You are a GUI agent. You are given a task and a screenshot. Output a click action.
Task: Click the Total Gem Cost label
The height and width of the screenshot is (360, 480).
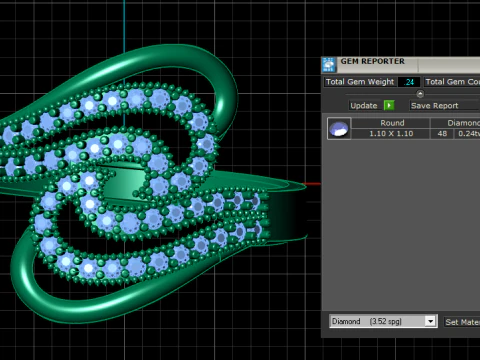click(452, 82)
